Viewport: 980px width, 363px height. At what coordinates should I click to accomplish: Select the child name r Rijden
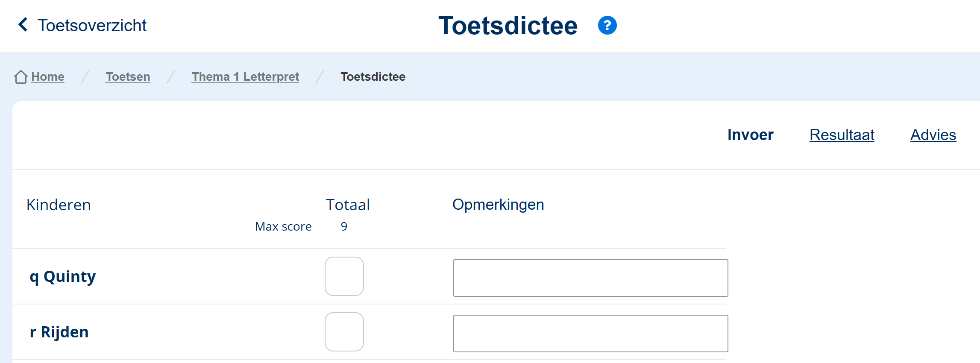click(x=59, y=332)
